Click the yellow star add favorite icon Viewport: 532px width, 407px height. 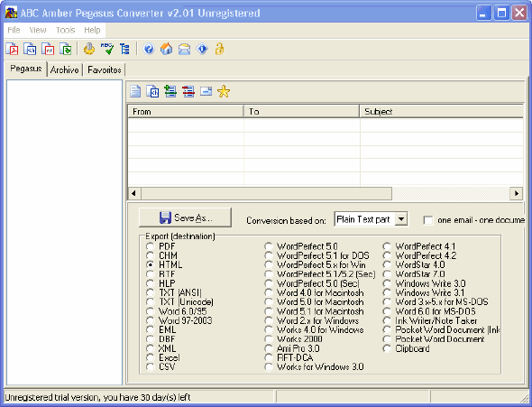pos(224,91)
